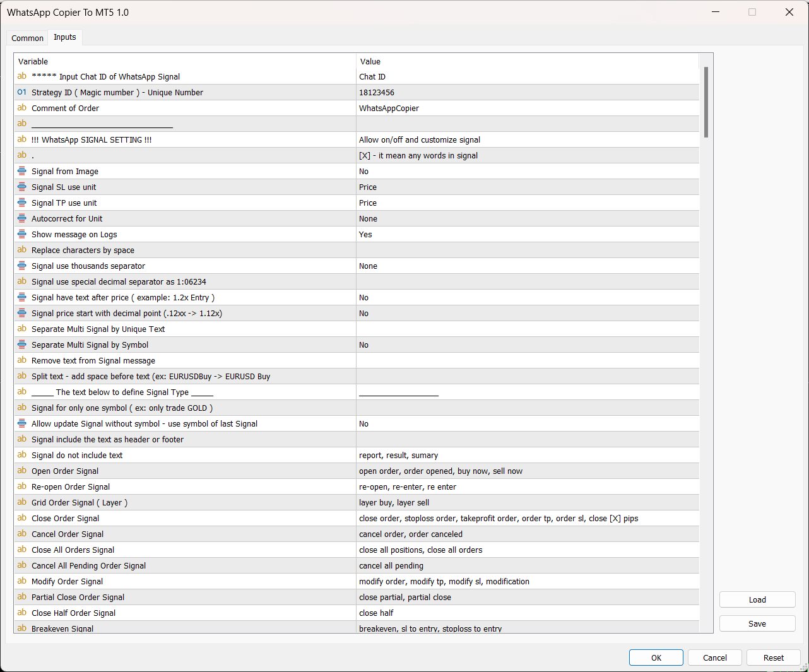
Task: Select the 'cancel all pending' value
Action: (528, 565)
